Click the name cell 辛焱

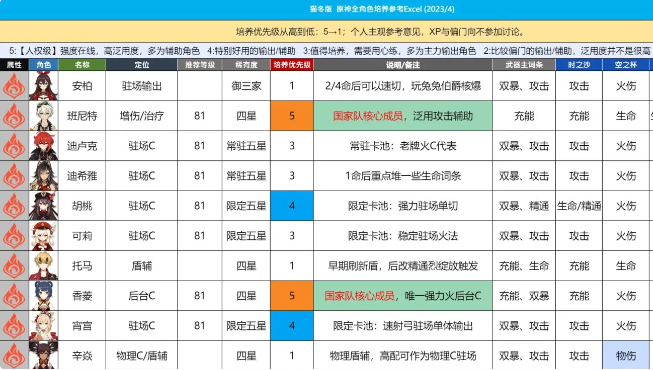tap(82, 355)
